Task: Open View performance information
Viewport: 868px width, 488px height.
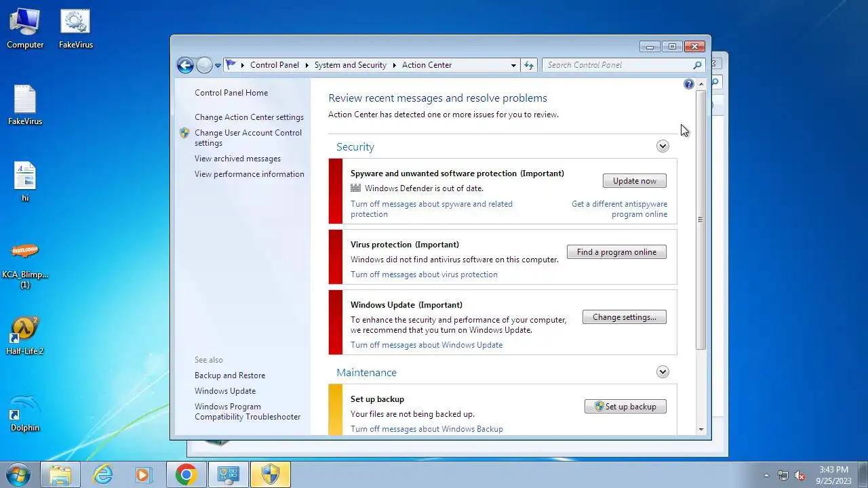Action: pyautogui.click(x=250, y=174)
